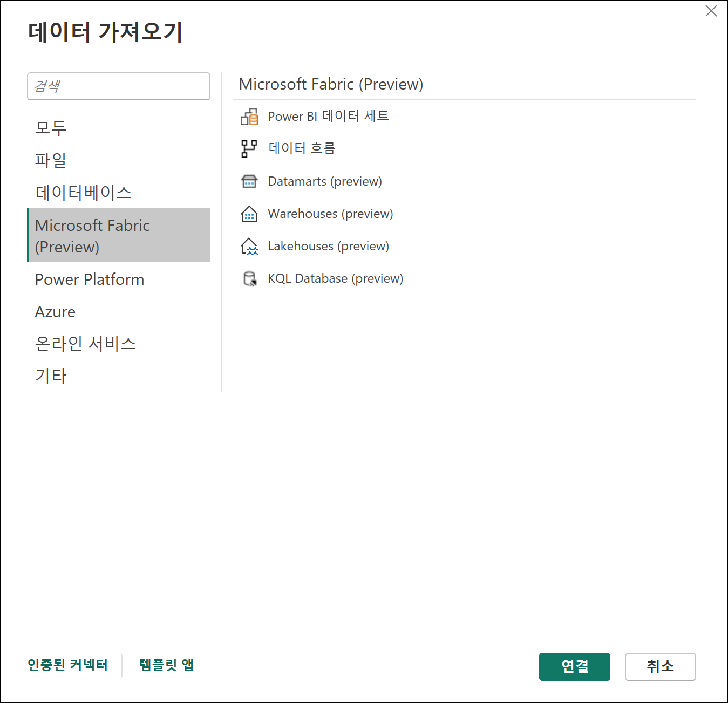Open the 템플릿 앱 link
728x703 pixels.
[166, 665]
